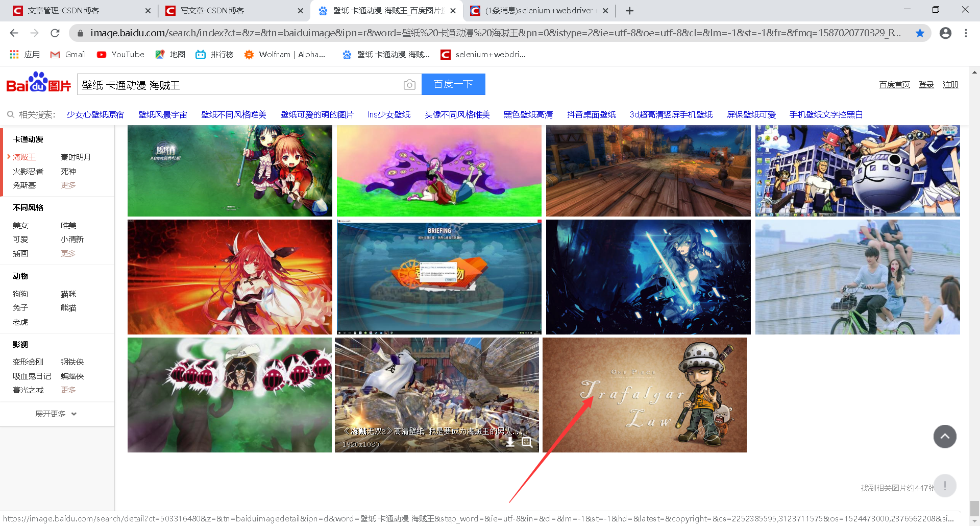This screenshot has height=526, width=980.
Task: Open the 壁纸 卡通动漫 Baidu bookmark
Action: point(386,55)
